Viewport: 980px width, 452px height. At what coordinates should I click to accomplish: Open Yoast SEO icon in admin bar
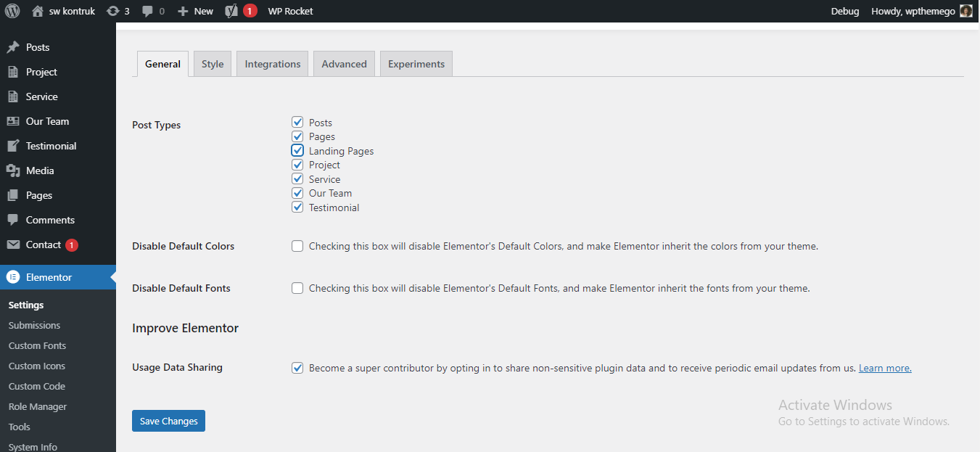click(231, 11)
